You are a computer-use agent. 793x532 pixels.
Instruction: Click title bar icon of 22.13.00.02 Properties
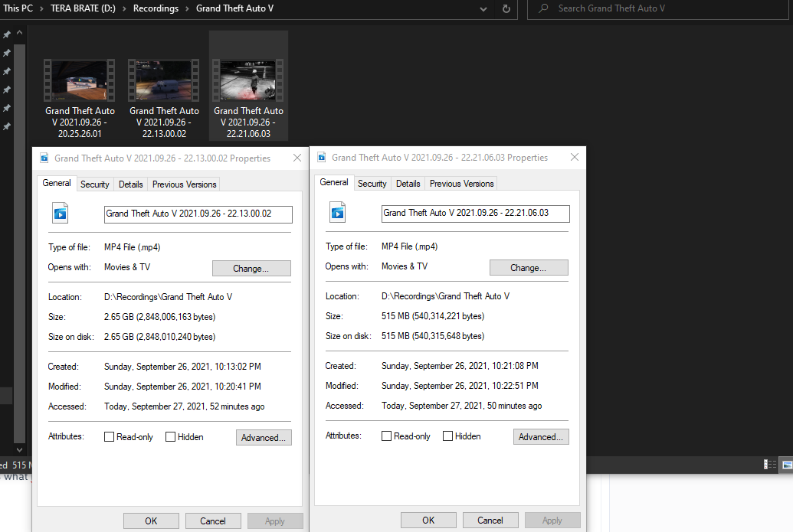coord(44,158)
